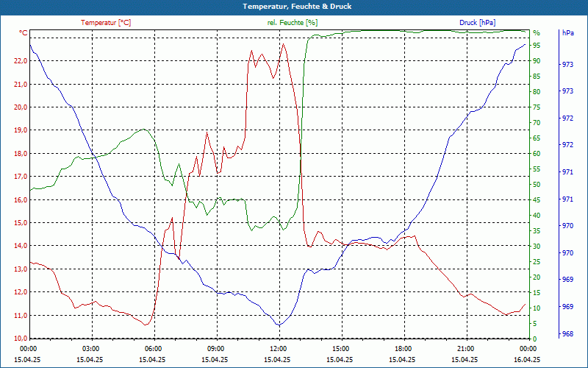Click the green '20' humidity axis value
This screenshot has width=588, height=368.
(537, 277)
